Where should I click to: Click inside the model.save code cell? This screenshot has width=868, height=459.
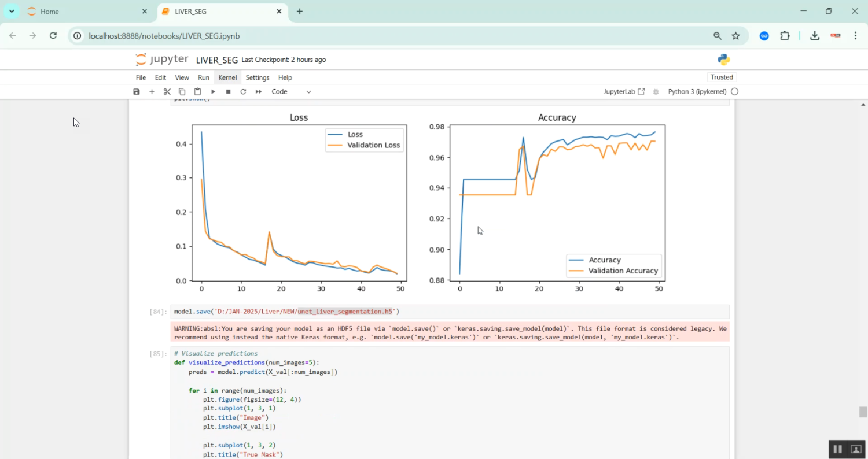(x=521, y=312)
